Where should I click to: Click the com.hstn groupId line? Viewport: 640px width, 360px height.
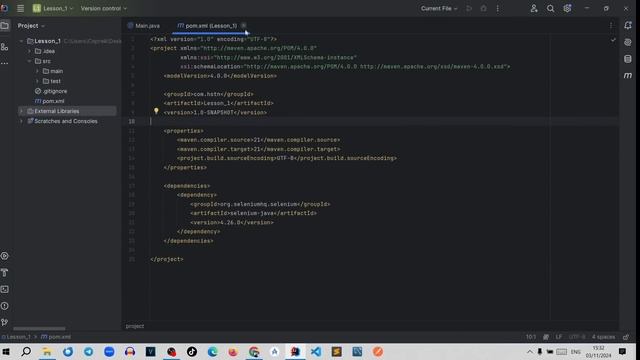pyautogui.click(x=209, y=94)
